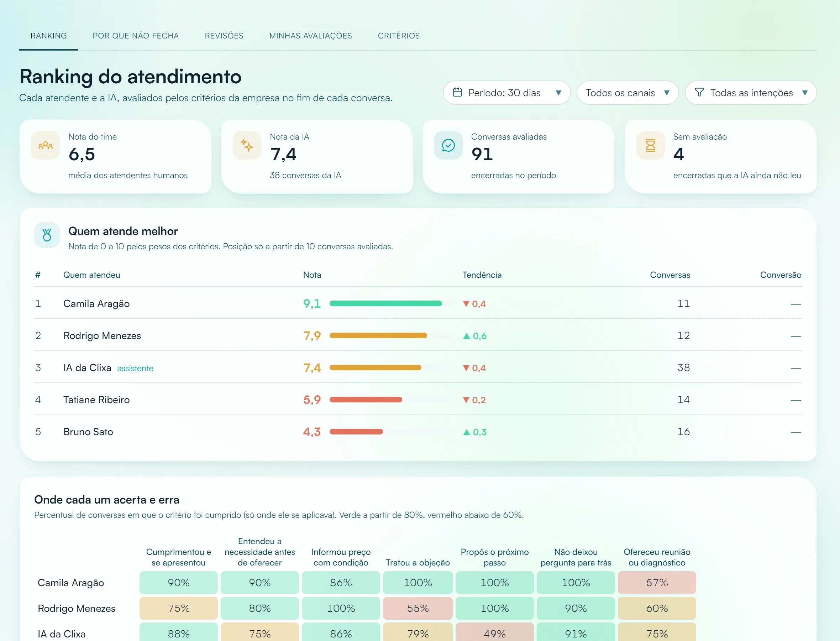This screenshot has height=641, width=840.
Task: Select the CRITÉRIOS tab
Action: tap(399, 36)
